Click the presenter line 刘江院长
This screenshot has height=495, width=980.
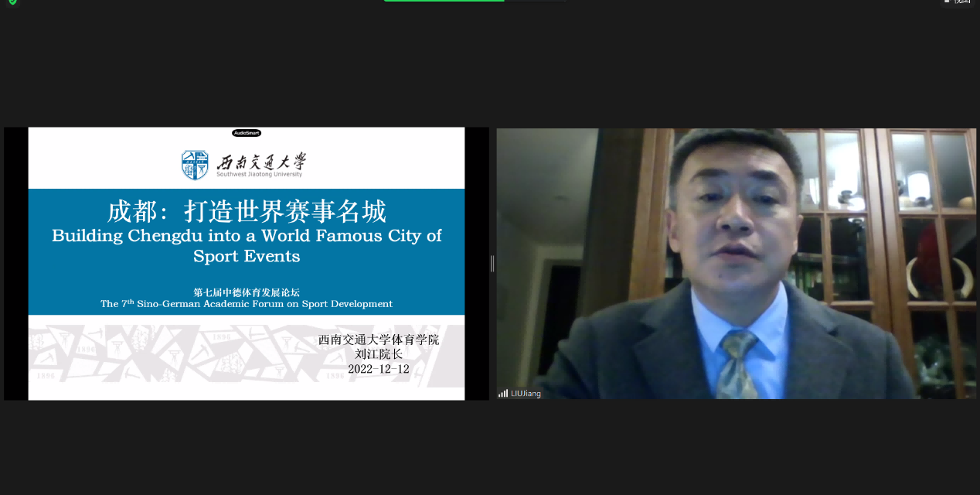point(378,354)
